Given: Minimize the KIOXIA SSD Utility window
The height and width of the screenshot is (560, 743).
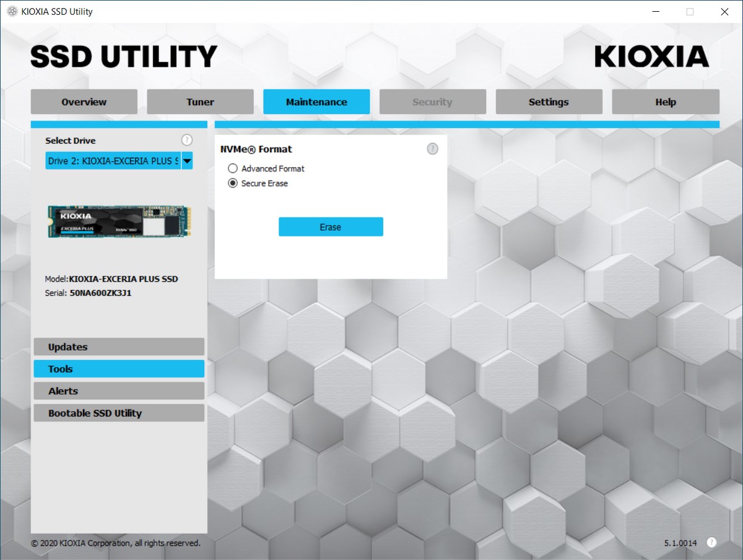Looking at the screenshot, I should click(x=656, y=12).
